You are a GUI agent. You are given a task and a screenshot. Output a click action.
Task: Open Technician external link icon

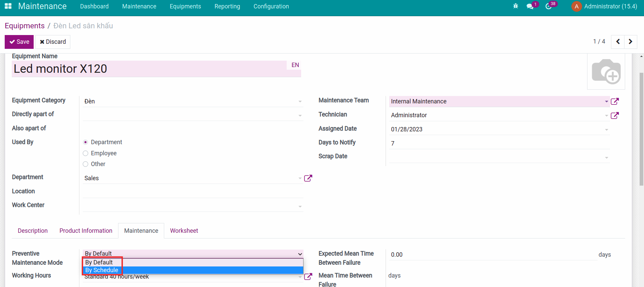pos(615,116)
